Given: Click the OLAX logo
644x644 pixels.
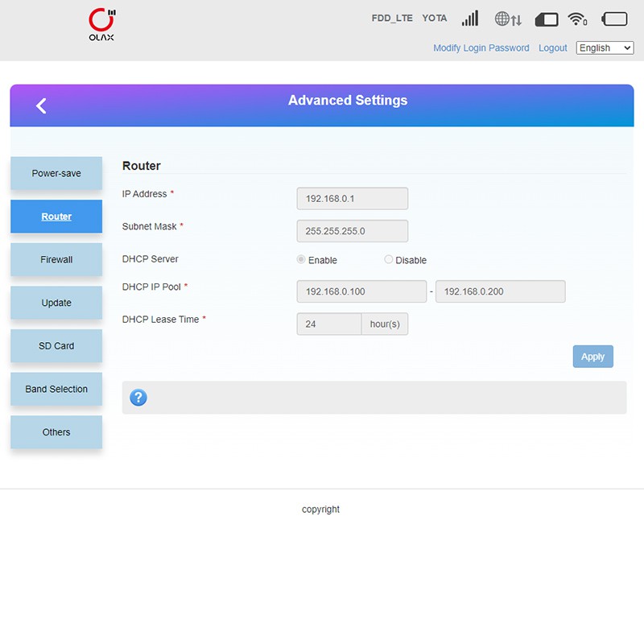Looking at the screenshot, I should tap(101, 26).
